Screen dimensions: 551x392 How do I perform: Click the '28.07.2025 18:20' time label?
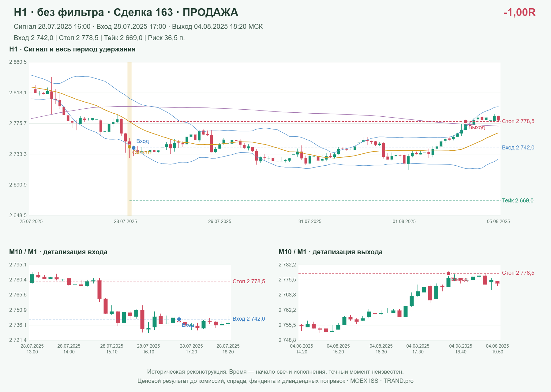(x=228, y=349)
